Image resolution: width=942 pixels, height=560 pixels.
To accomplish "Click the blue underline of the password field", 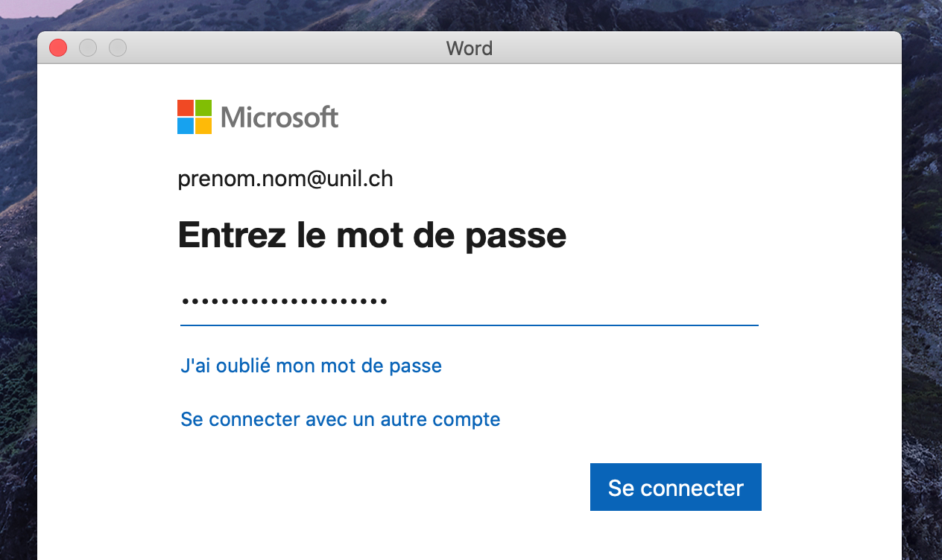I will coord(469,325).
